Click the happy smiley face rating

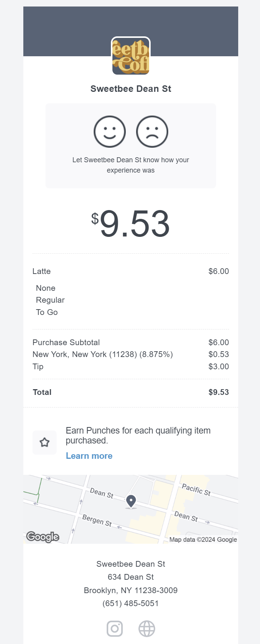pos(110,132)
